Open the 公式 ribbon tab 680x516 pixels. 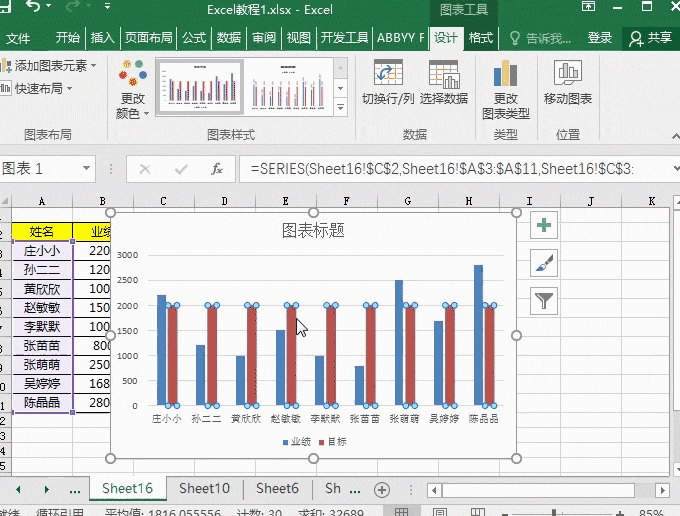(194, 38)
